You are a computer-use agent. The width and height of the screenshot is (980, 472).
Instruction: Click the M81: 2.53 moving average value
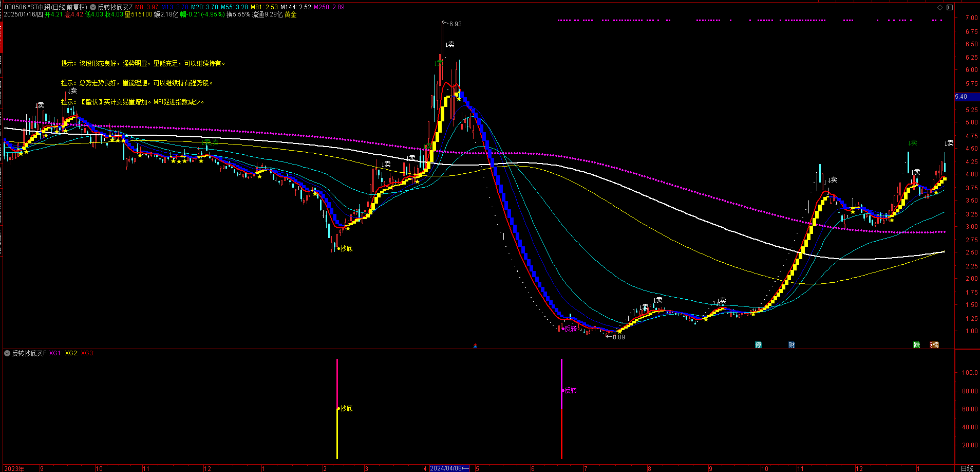pos(264,7)
